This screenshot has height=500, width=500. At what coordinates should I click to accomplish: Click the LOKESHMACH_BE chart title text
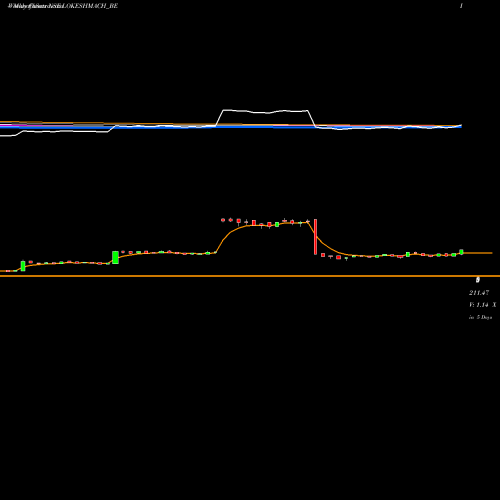point(63,6)
